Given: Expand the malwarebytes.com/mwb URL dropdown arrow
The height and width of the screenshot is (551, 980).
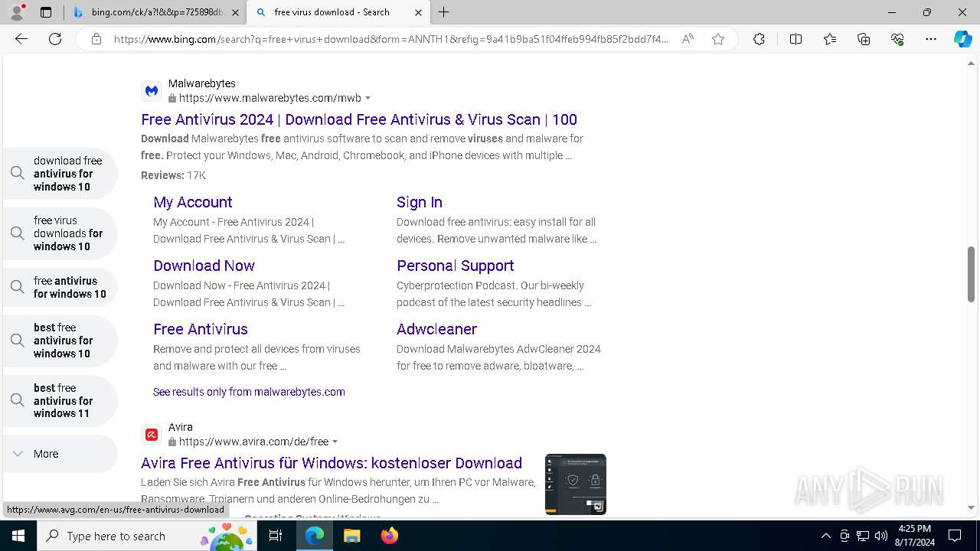Looking at the screenshot, I should [x=368, y=98].
